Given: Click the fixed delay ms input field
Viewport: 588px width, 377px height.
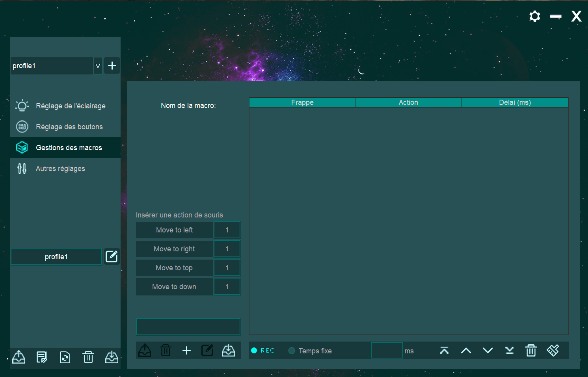Looking at the screenshot, I should point(387,351).
